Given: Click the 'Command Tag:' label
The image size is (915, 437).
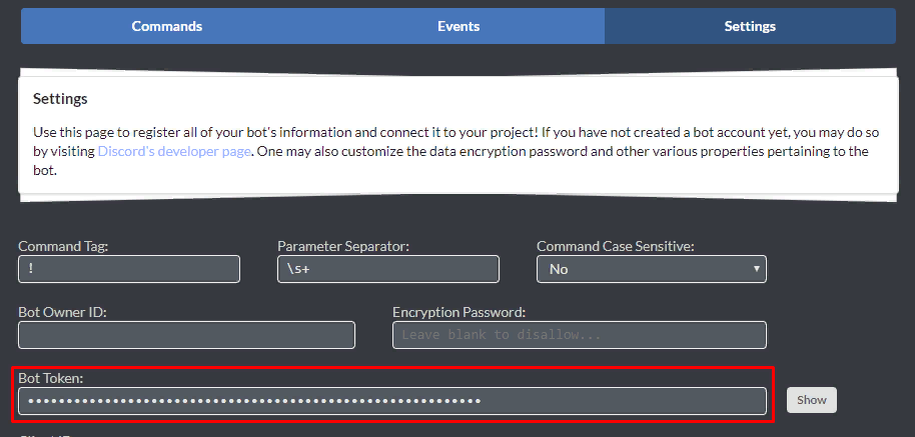Looking at the screenshot, I should point(63,246).
